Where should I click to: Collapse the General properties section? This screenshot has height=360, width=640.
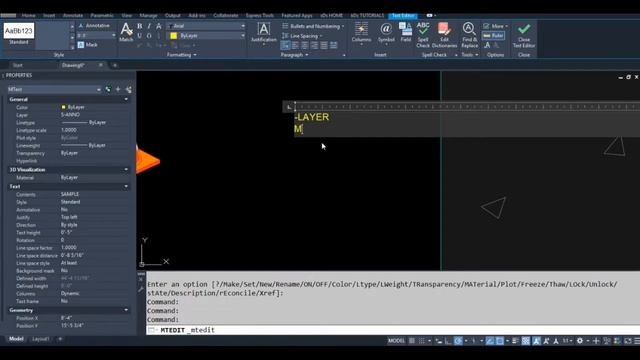pyautogui.click(x=126, y=100)
